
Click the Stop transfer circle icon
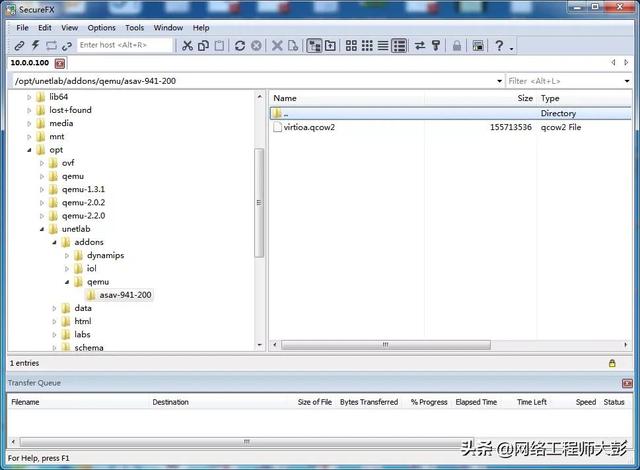pyautogui.click(x=256, y=45)
